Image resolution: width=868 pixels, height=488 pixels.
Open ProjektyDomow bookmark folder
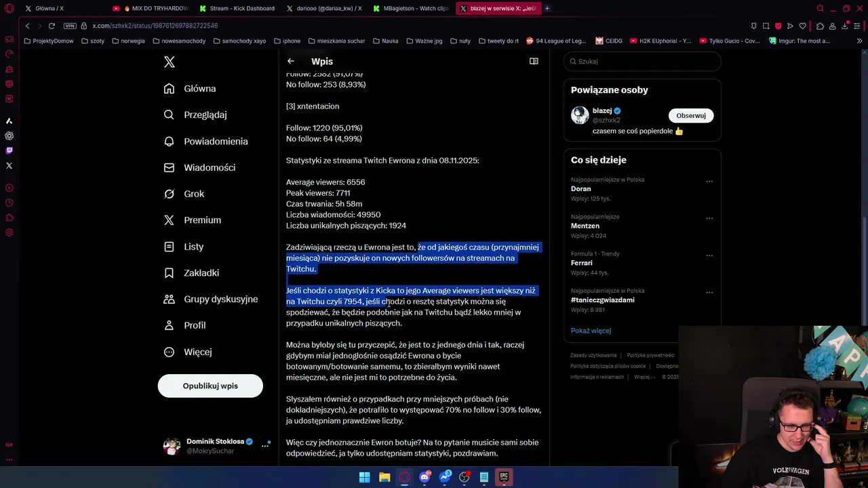(x=48, y=41)
